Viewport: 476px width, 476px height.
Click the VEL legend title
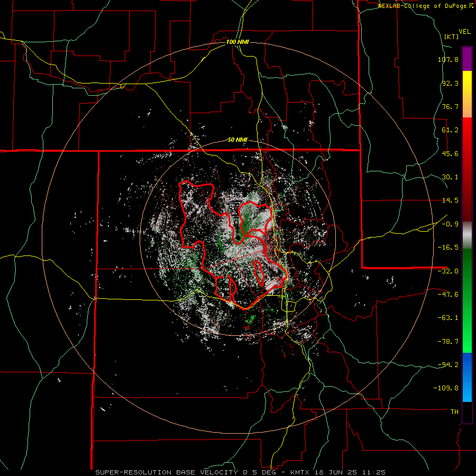click(x=464, y=32)
